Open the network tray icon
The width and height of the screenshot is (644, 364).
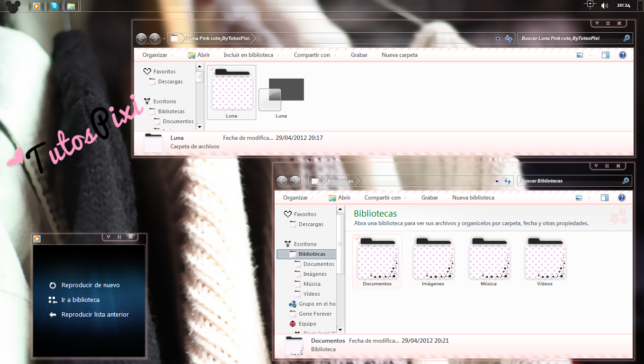pyautogui.click(x=590, y=4)
